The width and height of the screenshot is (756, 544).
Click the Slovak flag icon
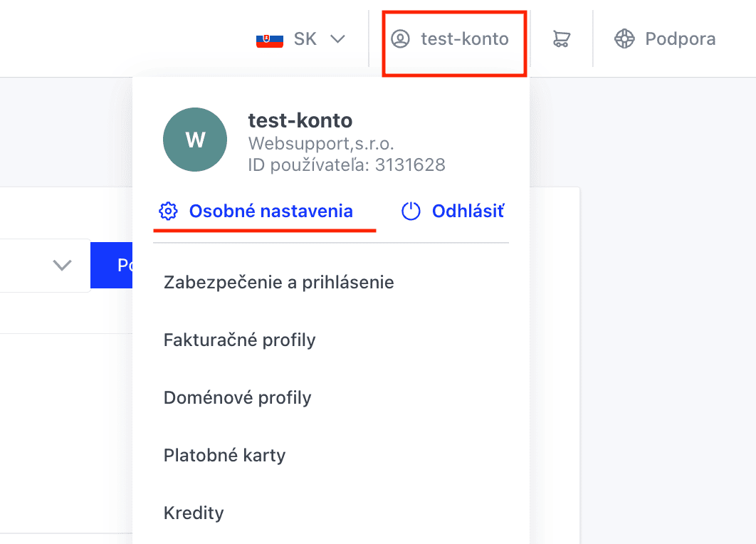(x=270, y=39)
